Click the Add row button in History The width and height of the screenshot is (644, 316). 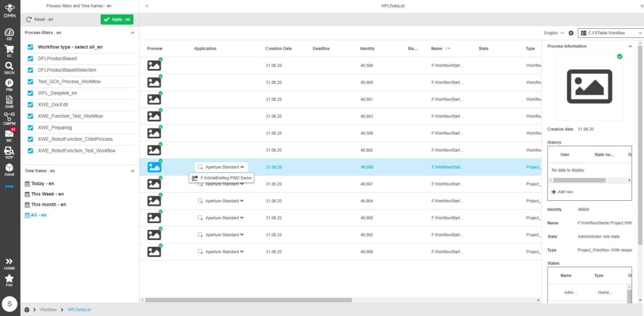pos(562,192)
